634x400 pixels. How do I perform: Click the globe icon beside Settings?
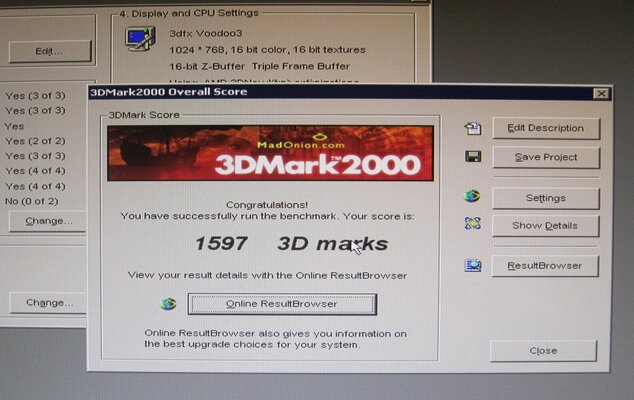[x=473, y=197]
